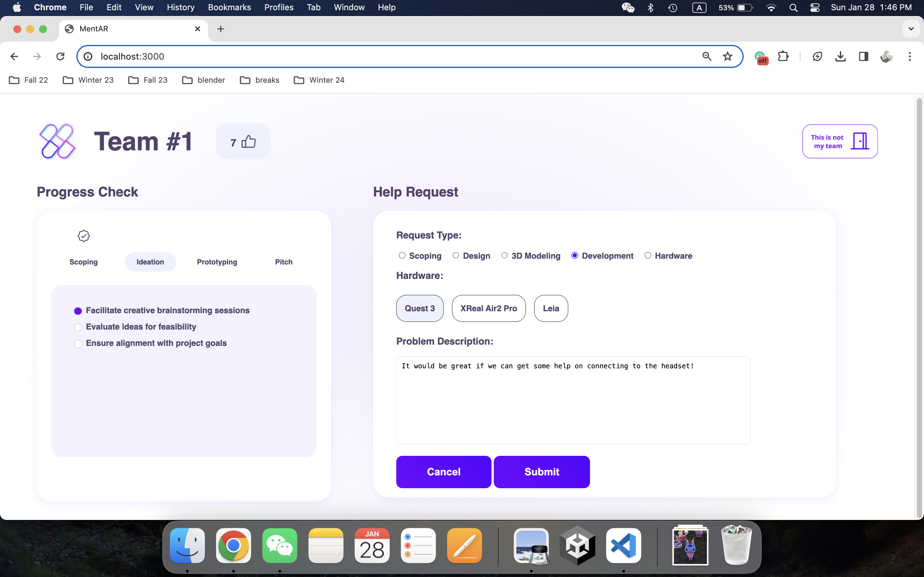
Task: Open Chrome extensions puzzle icon
Action: [x=783, y=56]
